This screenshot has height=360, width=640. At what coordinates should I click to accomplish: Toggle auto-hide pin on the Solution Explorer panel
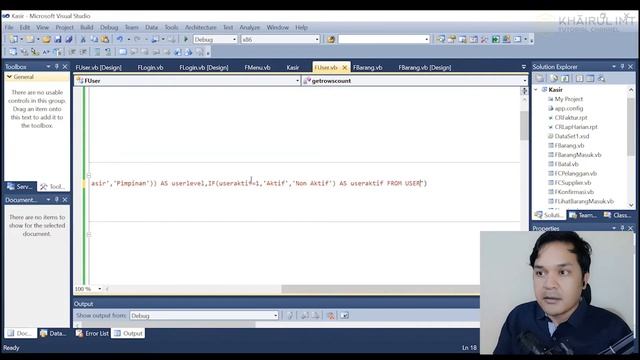point(622,67)
